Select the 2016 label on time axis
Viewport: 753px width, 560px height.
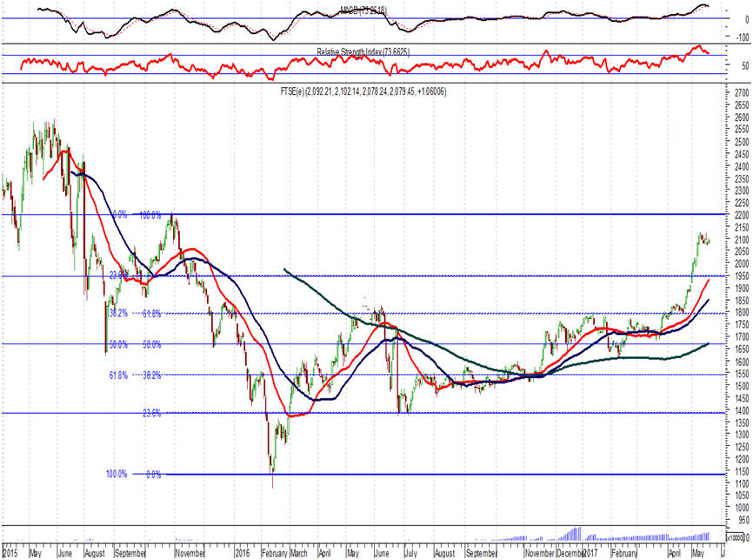click(x=244, y=552)
